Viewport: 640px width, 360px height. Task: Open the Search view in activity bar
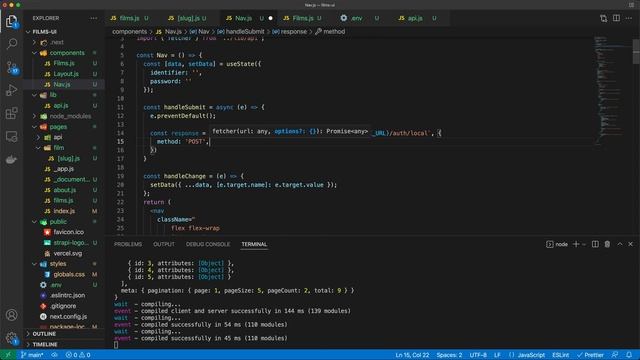coord(11,43)
